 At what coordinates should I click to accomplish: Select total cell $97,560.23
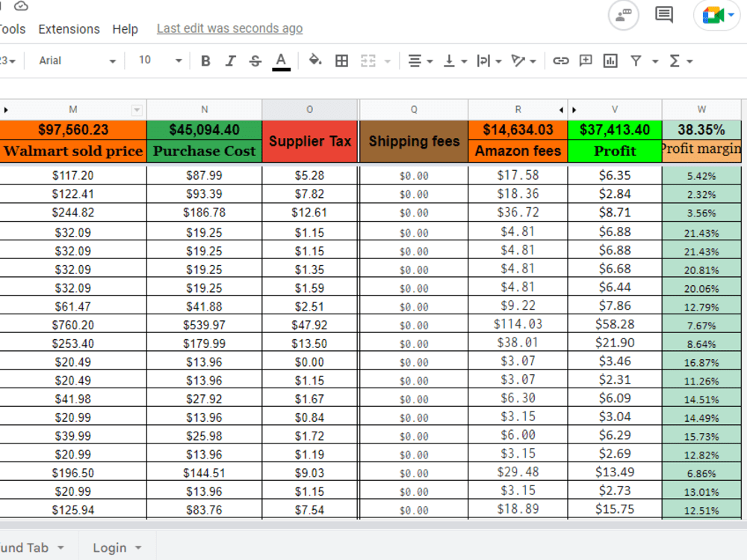[x=73, y=130]
